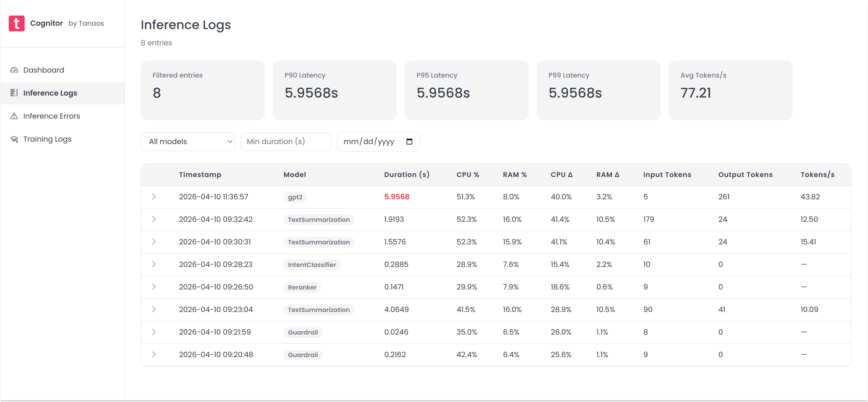Click the Duration (s) column header
Image resolution: width=868 pixels, height=402 pixels.
tap(407, 175)
